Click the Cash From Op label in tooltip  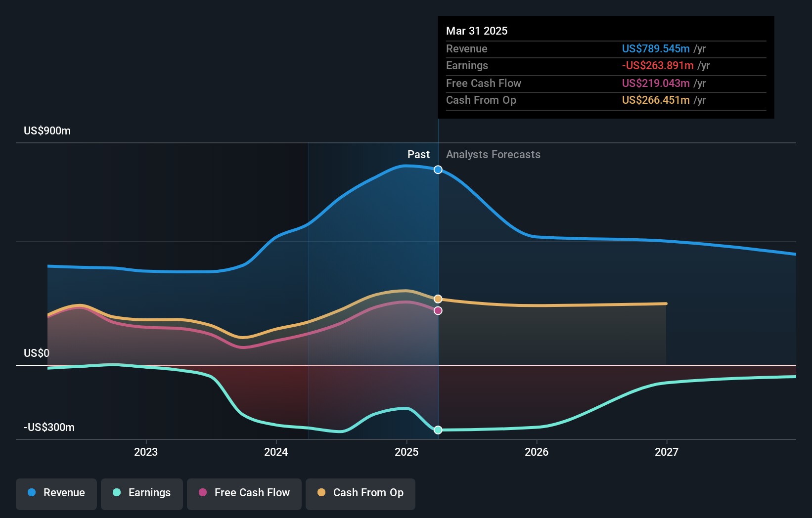tap(481, 100)
